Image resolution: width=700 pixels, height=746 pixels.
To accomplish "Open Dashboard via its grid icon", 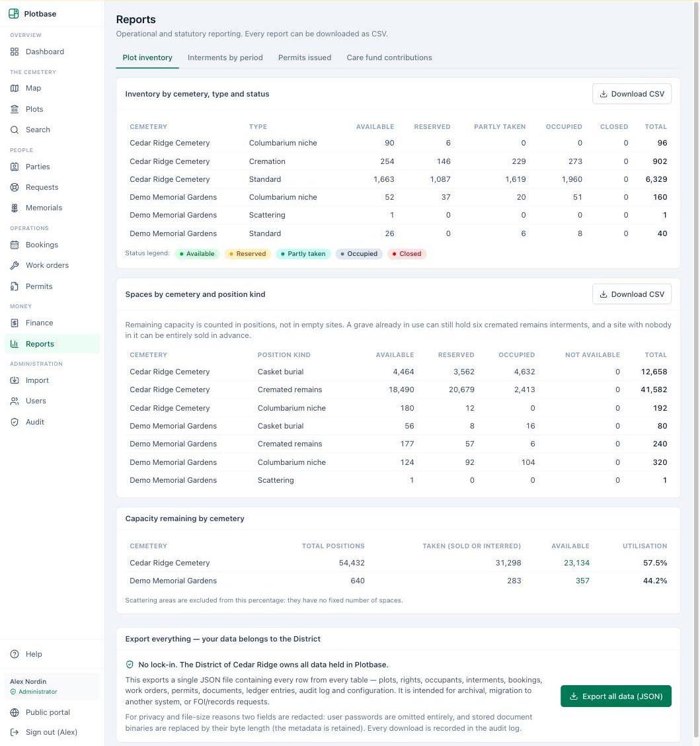I will (x=15, y=52).
